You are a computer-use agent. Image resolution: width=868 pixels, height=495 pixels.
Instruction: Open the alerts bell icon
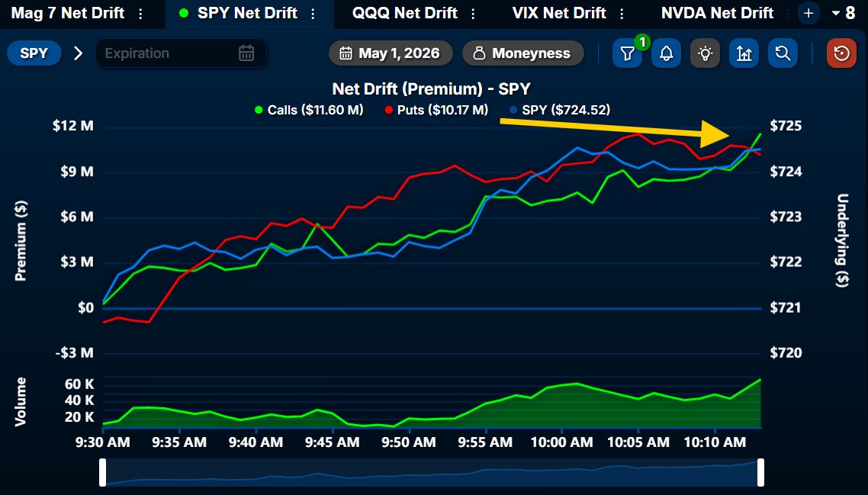pos(667,53)
